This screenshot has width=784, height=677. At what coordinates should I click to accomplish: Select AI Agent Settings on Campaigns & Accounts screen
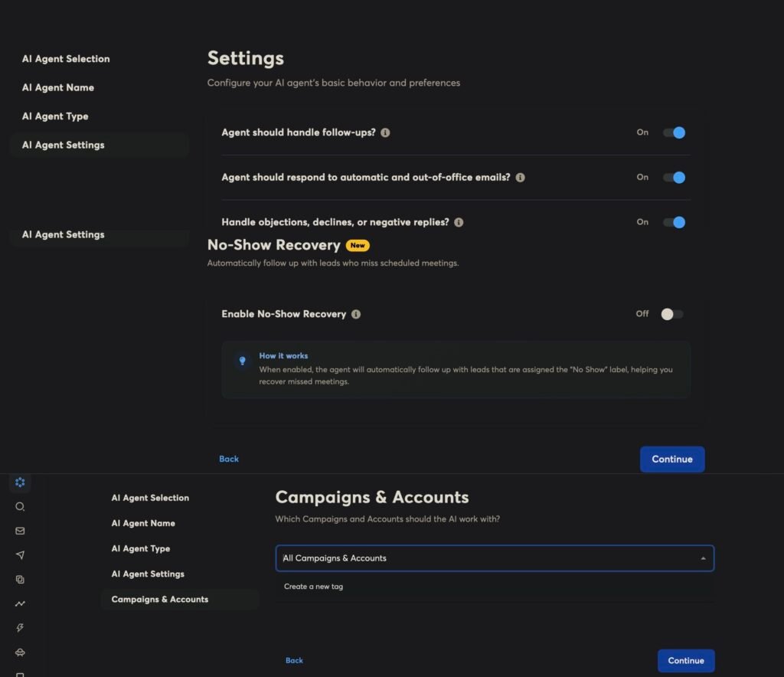[x=148, y=574]
